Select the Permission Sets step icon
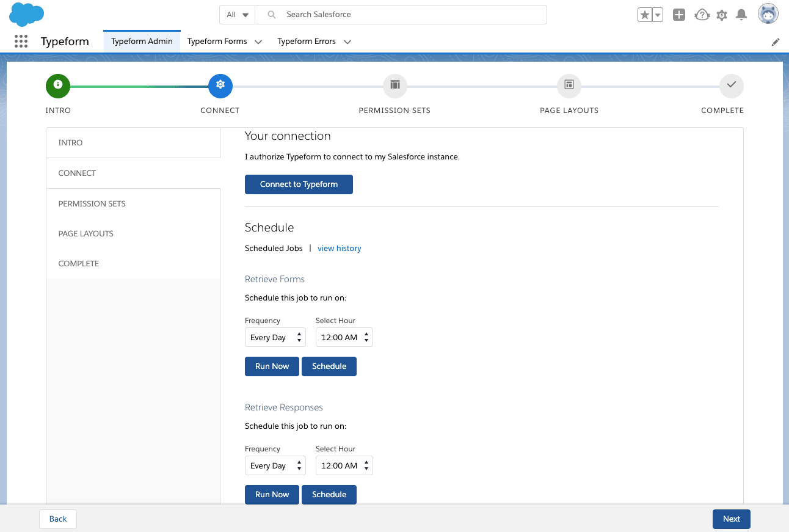 (x=394, y=86)
